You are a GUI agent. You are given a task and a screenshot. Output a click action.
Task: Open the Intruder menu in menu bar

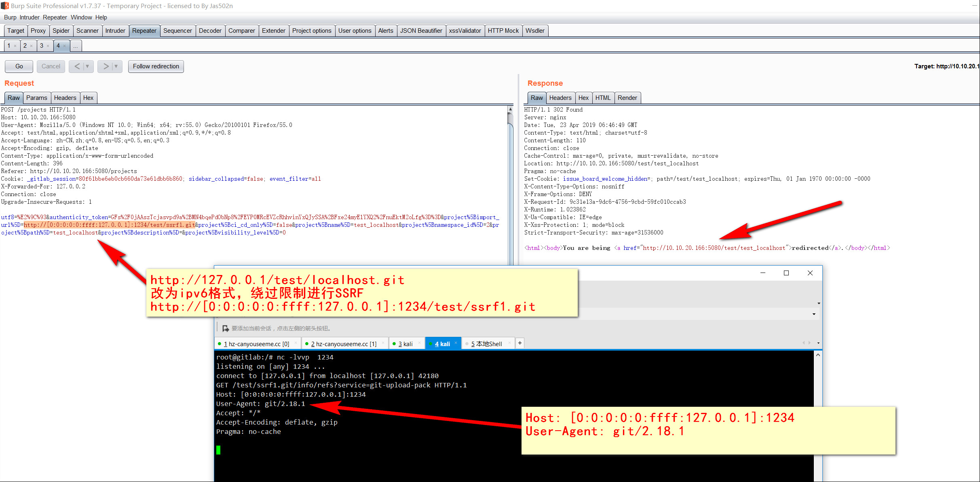(30, 17)
